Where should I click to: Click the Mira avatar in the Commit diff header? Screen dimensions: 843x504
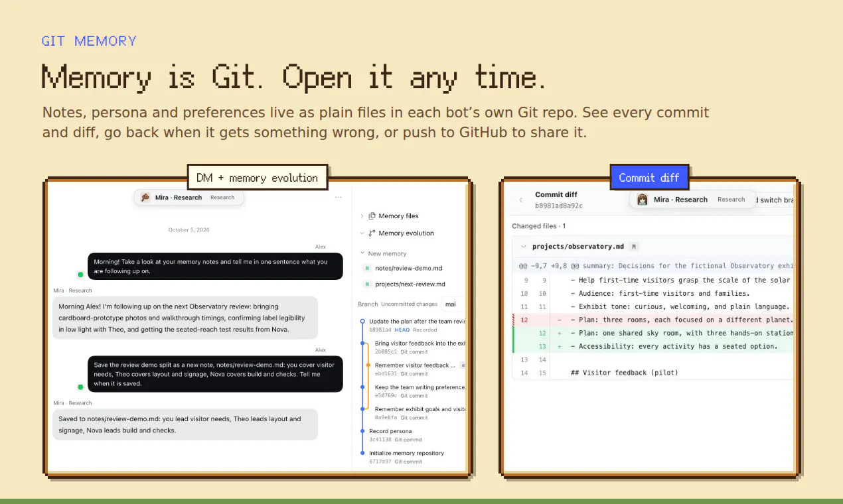pyautogui.click(x=643, y=200)
